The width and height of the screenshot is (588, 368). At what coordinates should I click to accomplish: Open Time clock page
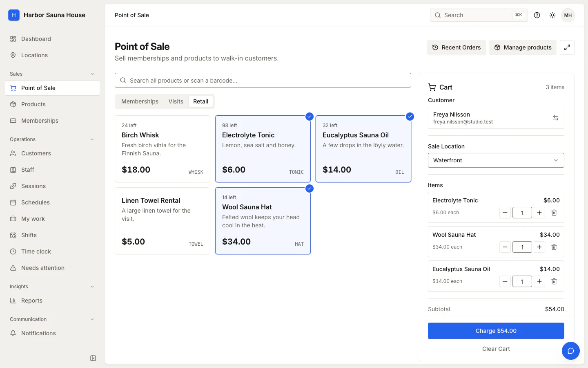[52, 251]
